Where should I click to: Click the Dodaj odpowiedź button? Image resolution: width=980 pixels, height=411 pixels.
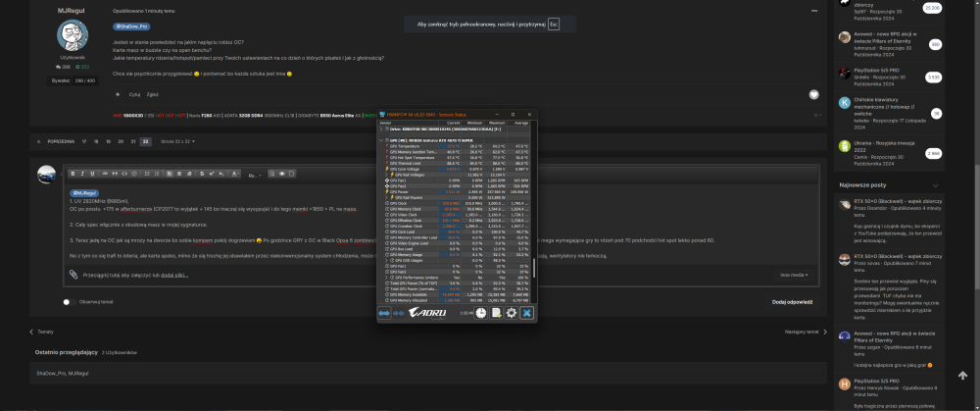pyautogui.click(x=792, y=302)
